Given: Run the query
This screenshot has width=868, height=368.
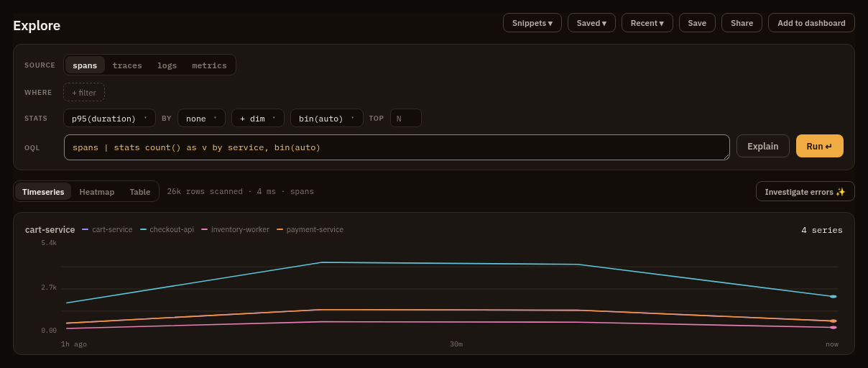Looking at the screenshot, I should (x=820, y=146).
